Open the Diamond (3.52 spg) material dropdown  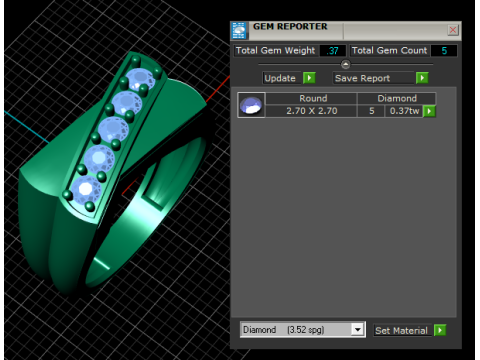[358, 330]
